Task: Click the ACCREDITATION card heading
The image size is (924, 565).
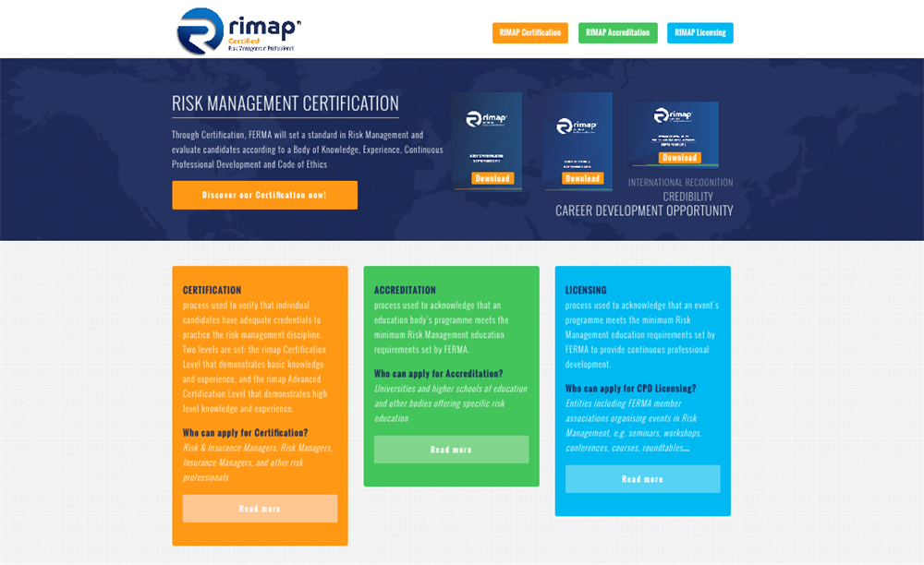Action: point(405,290)
